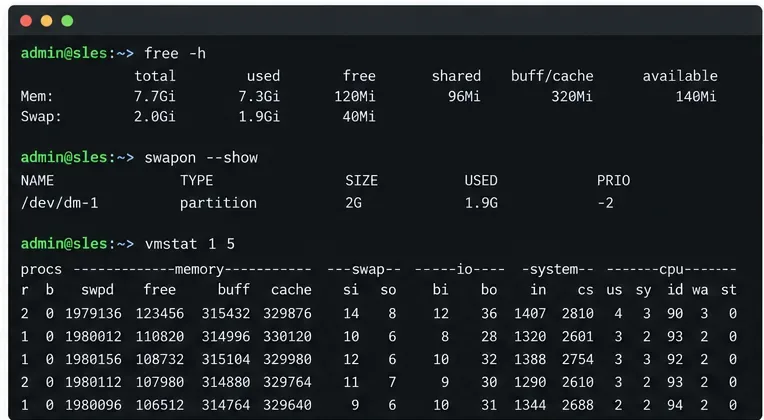Image resolution: width=764 pixels, height=420 pixels.
Task: Click the 'si' swap-in column header
Action: [x=351, y=290]
